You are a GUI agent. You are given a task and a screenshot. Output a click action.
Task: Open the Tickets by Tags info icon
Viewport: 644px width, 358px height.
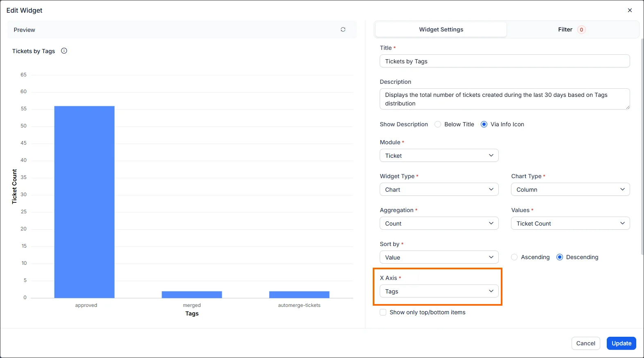click(64, 51)
